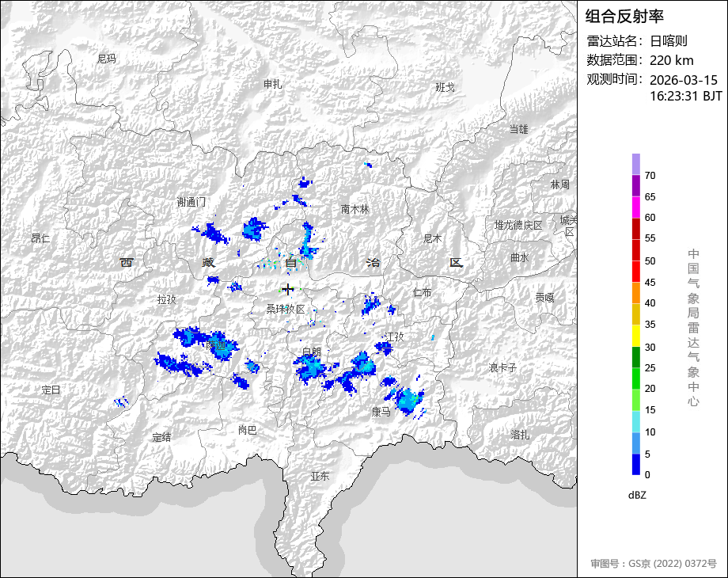Click the cyan 10–15 dBZ legend swatch
Viewport: 728px width, 578px height.
(x=636, y=421)
